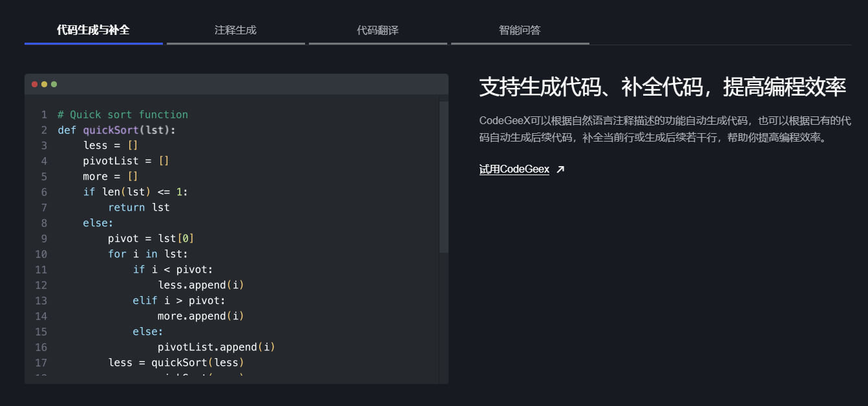Click the code line 'pivot = lst[0]'
This screenshot has width=868, height=406.
point(151,239)
